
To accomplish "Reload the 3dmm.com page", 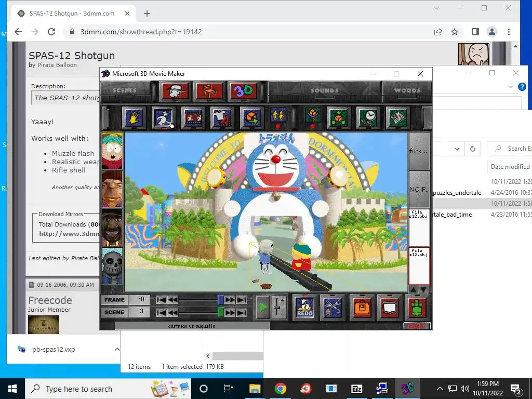I will pyautogui.click(x=51, y=32).
